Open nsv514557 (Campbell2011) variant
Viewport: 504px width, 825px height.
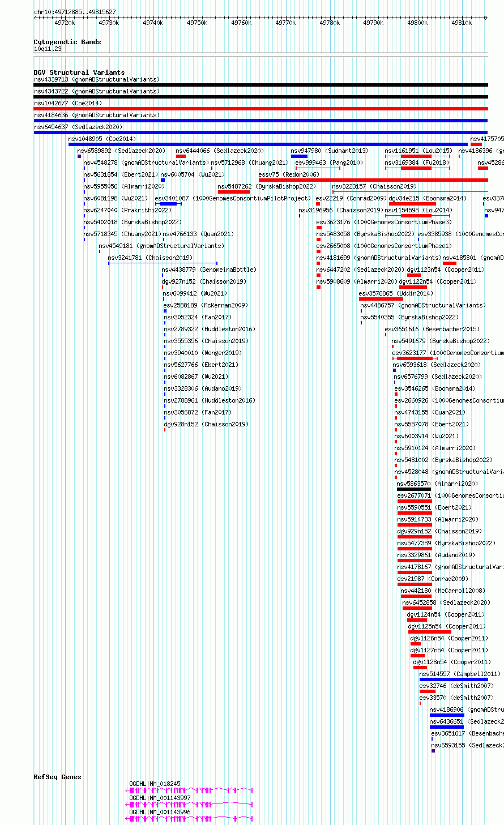460,674
